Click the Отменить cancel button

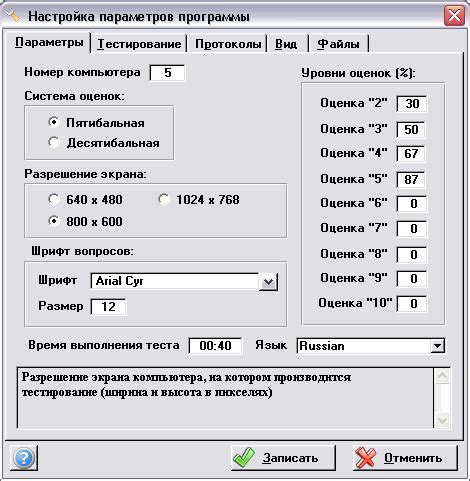click(x=405, y=458)
